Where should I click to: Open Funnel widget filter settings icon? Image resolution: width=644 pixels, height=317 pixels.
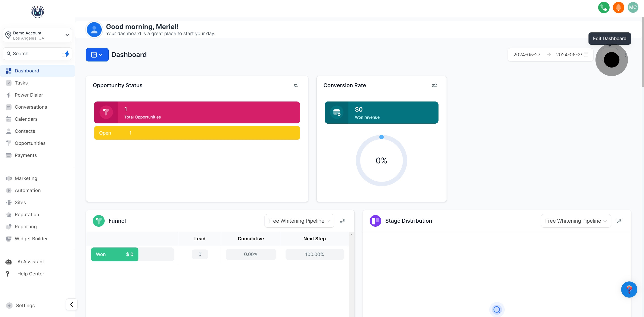(342, 221)
